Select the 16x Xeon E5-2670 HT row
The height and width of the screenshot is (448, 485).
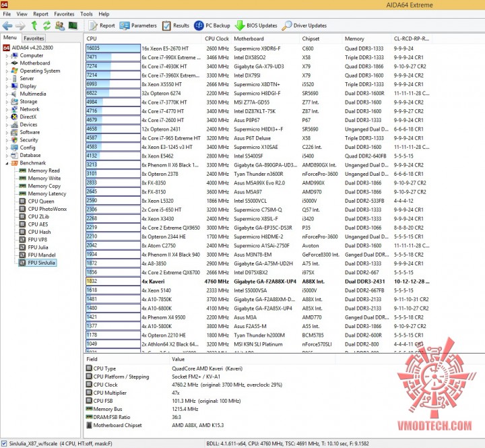(x=257, y=49)
